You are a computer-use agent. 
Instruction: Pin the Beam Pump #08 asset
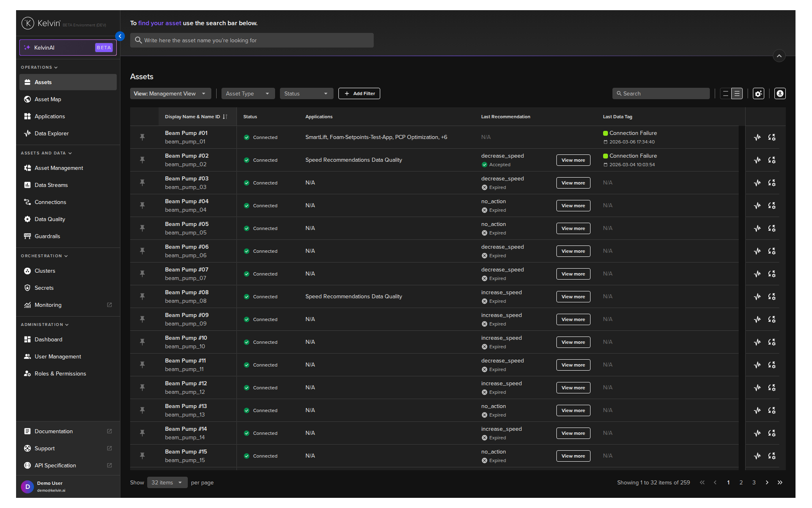142,296
